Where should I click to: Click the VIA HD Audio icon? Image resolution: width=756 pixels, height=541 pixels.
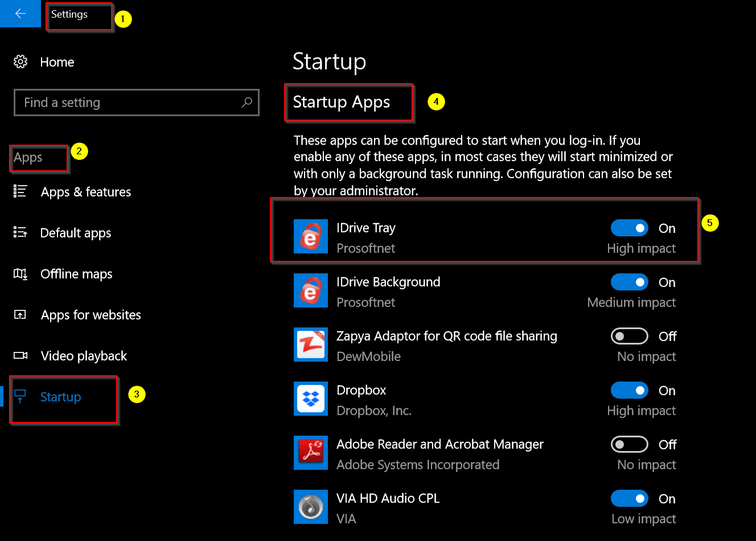point(310,507)
